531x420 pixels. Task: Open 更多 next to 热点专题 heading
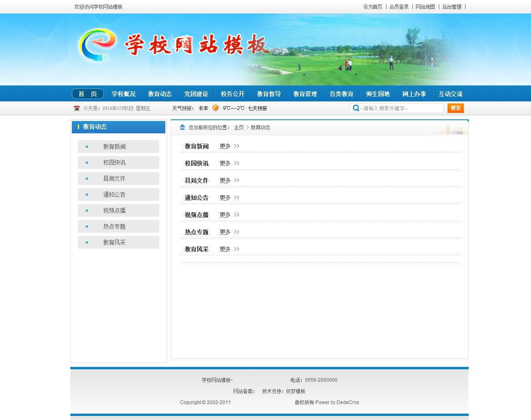pos(229,232)
